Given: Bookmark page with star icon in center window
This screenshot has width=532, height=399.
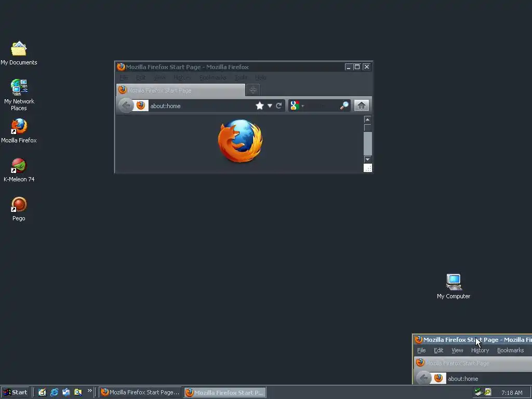Looking at the screenshot, I should point(260,105).
